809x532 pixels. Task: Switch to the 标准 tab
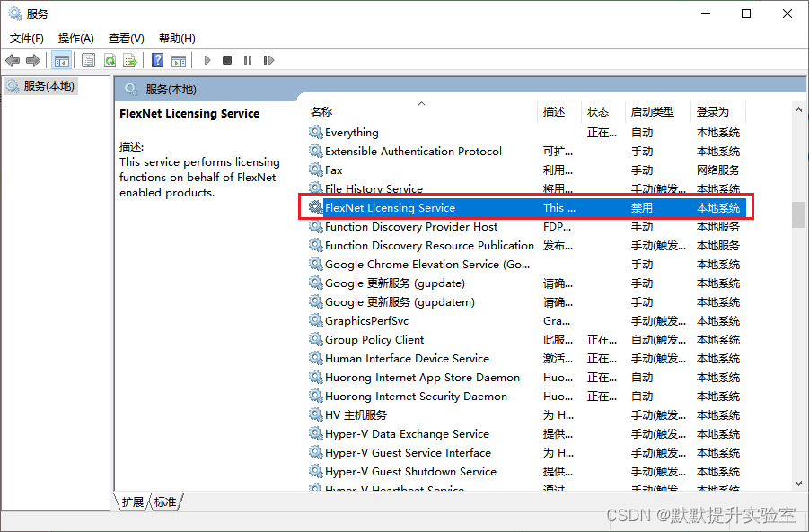coord(165,502)
